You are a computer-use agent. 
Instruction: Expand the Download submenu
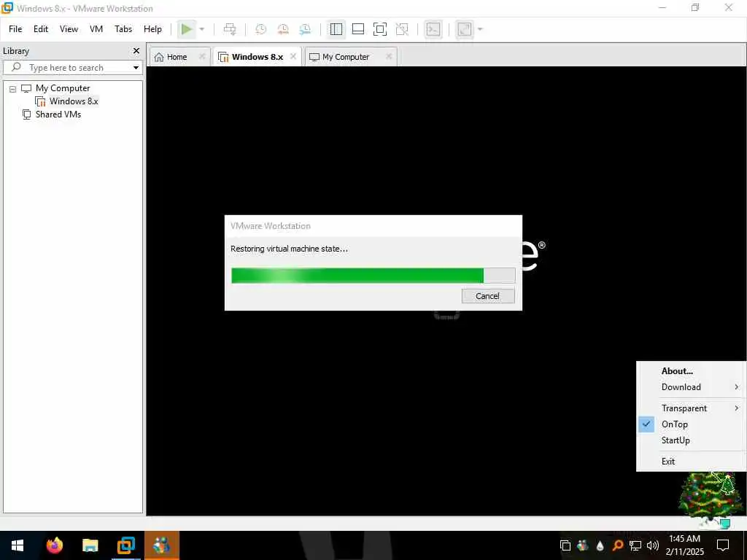click(692, 387)
